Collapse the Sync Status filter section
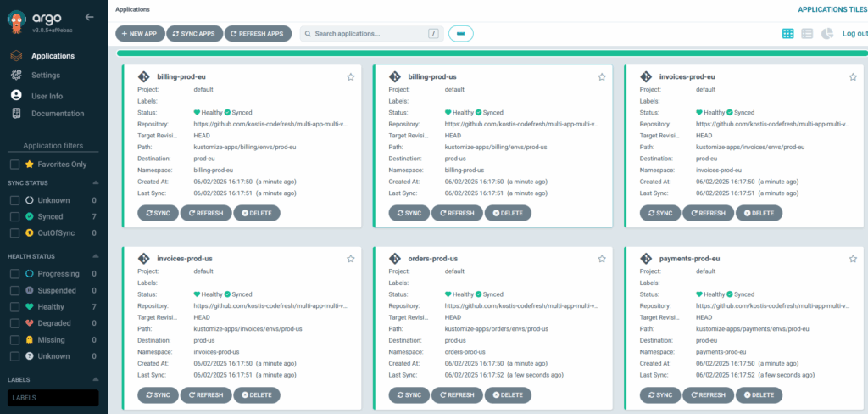This screenshot has width=868, height=414. 94,183
